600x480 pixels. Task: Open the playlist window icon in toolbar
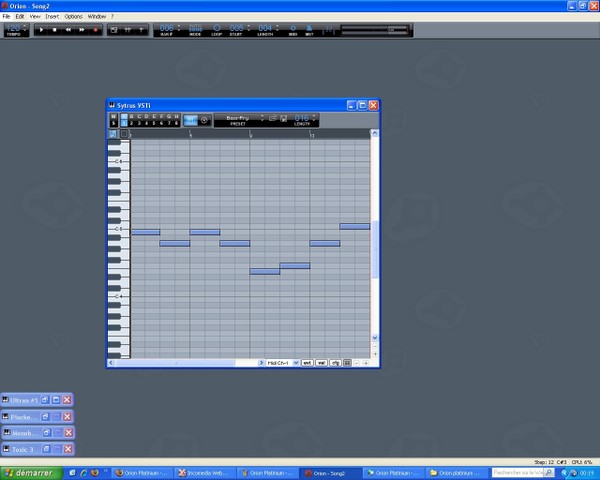click(114, 29)
